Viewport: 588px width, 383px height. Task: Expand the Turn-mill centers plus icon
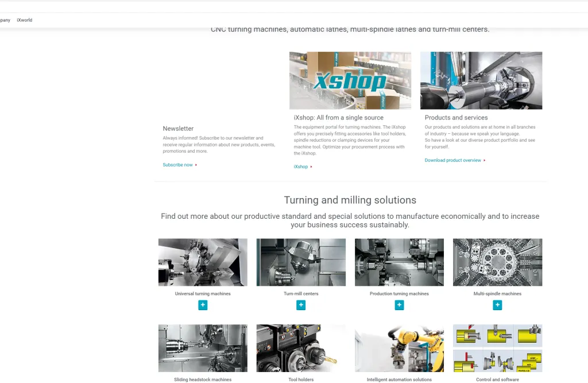301,305
